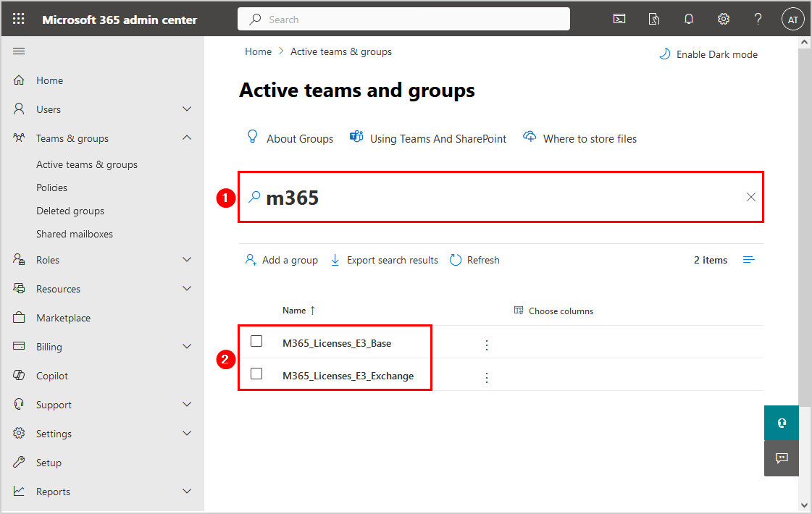Click the Reports chart icon in sidebar
The width and height of the screenshot is (812, 514).
[x=19, y=492]
